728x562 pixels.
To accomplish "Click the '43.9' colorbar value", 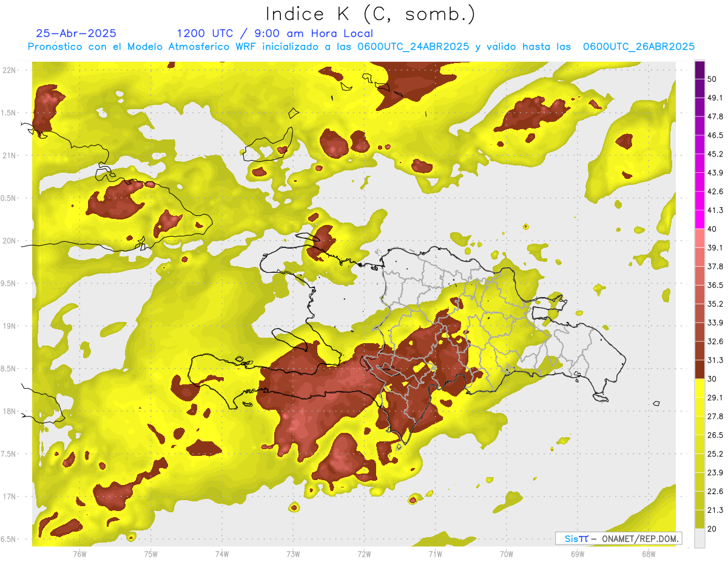I will [715, 173].
